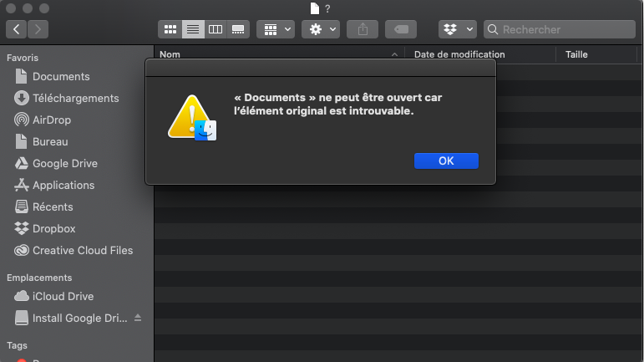Select Creative Cloud Files sidebar item
Image resolution: width=644 pixels, height=362 pixels.
(x=82, y=250)
